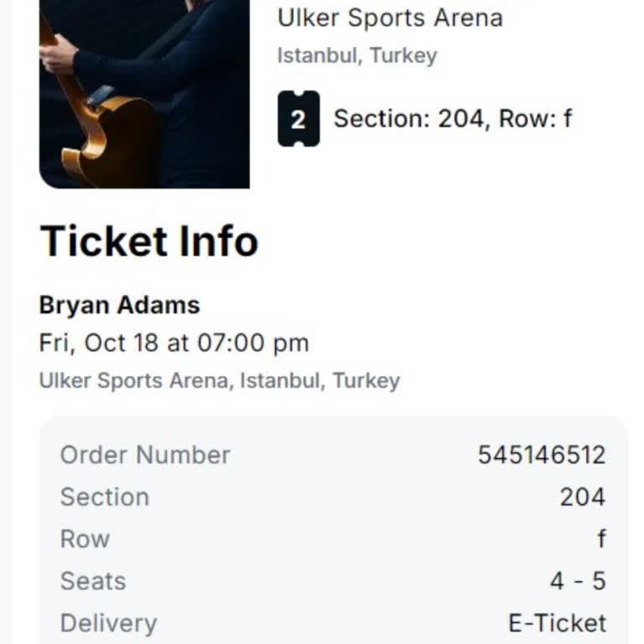Screen dimensions: 644x644
Task: Click the Delivery label
Action: (108, 623)
